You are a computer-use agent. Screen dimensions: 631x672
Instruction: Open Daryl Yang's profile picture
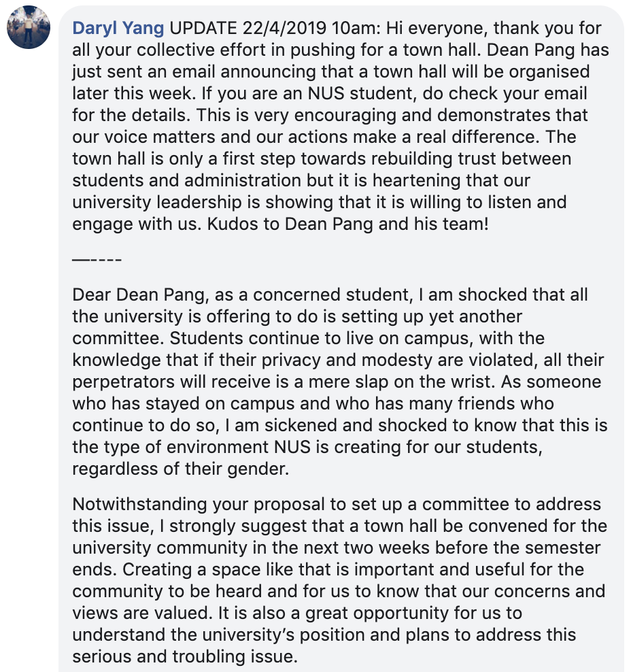tap(29, 27)
